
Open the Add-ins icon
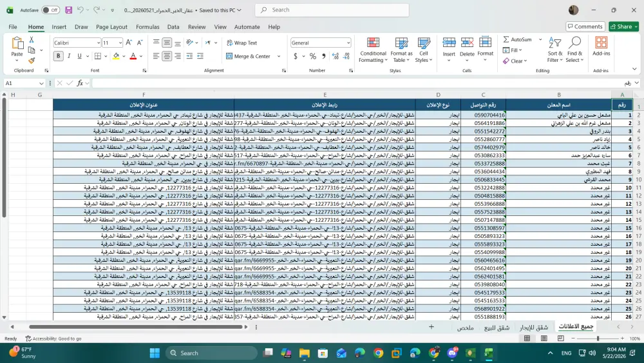point(601,46)
